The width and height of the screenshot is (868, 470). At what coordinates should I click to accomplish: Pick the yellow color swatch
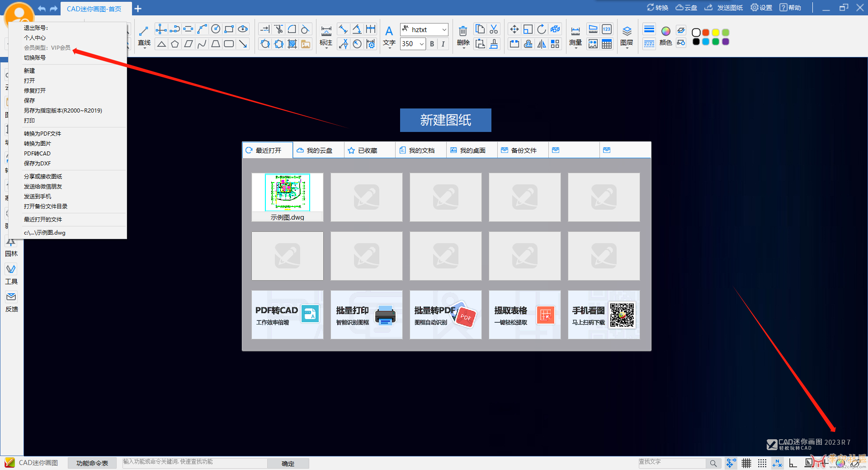[716, 33]
